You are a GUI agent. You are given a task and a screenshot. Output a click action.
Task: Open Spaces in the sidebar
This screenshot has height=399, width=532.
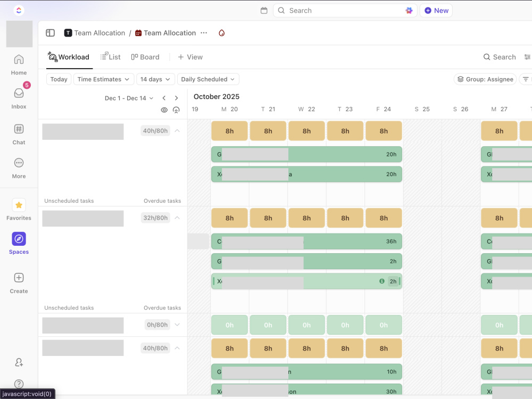19,243
